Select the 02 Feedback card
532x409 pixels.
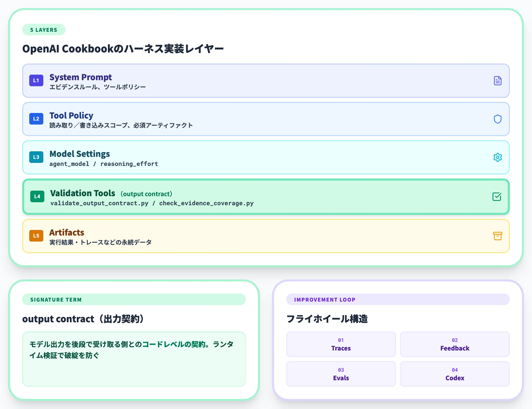[455, 344]
